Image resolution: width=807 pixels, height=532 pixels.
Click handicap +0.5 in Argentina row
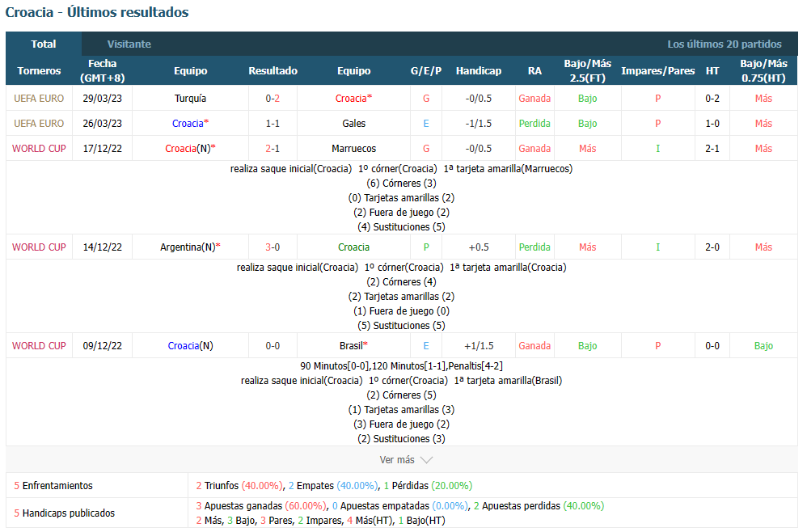[479, 247]
